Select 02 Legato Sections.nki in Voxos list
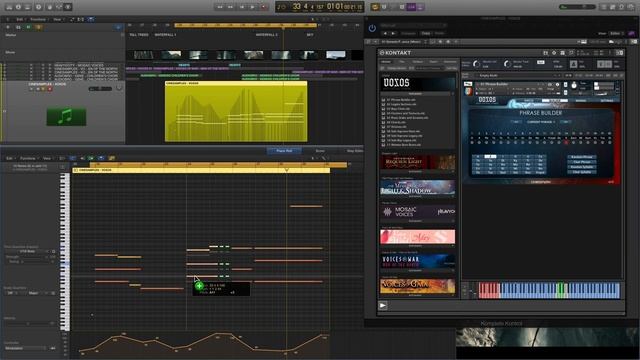This screenshot has height=360, width=640. click(401, 104)
